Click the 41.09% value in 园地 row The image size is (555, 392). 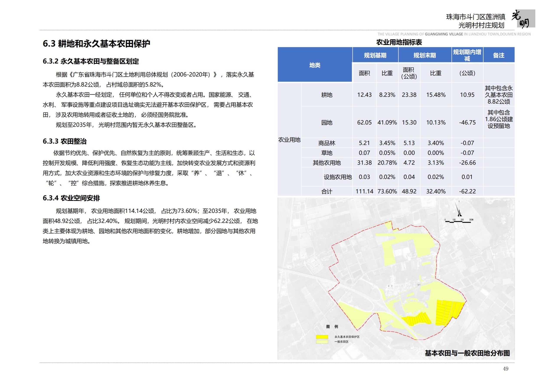(x=387, y=123)
